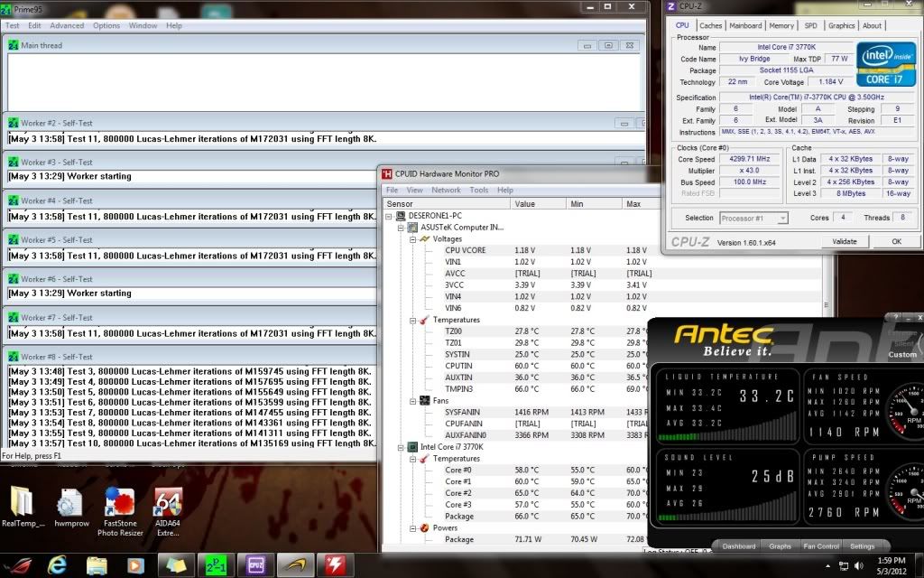Click the Sensor column header in HWMonitor
924x578 pixels.
pos(447,204)
